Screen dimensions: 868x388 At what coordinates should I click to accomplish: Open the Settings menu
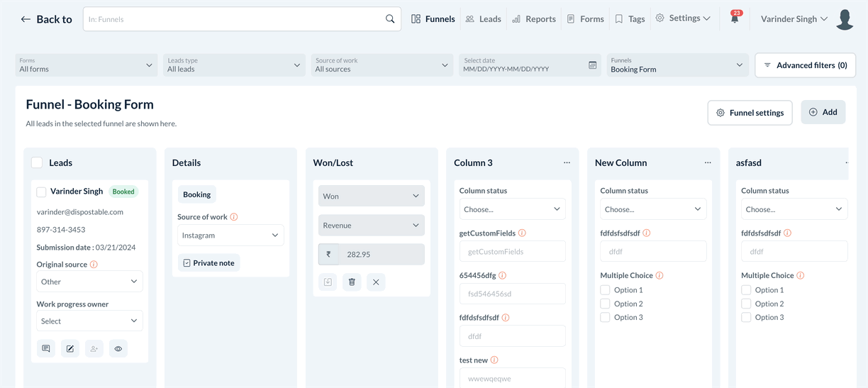[683, 18]
